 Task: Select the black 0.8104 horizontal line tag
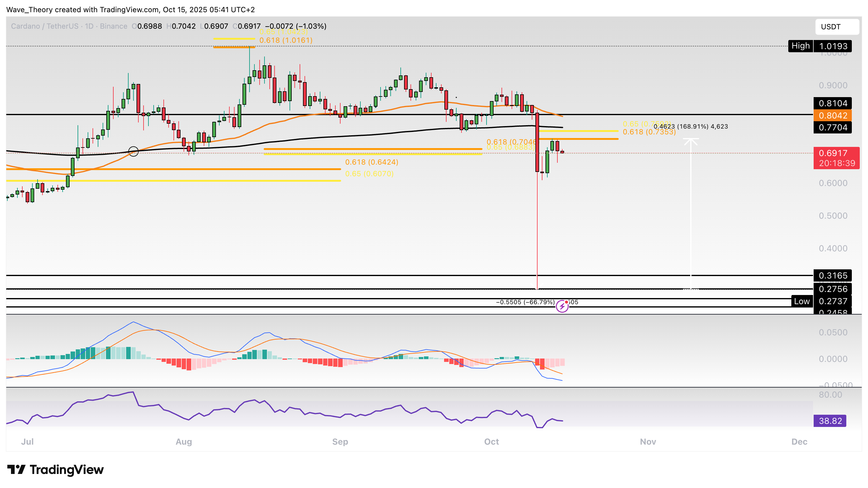[x=832, y=104]
